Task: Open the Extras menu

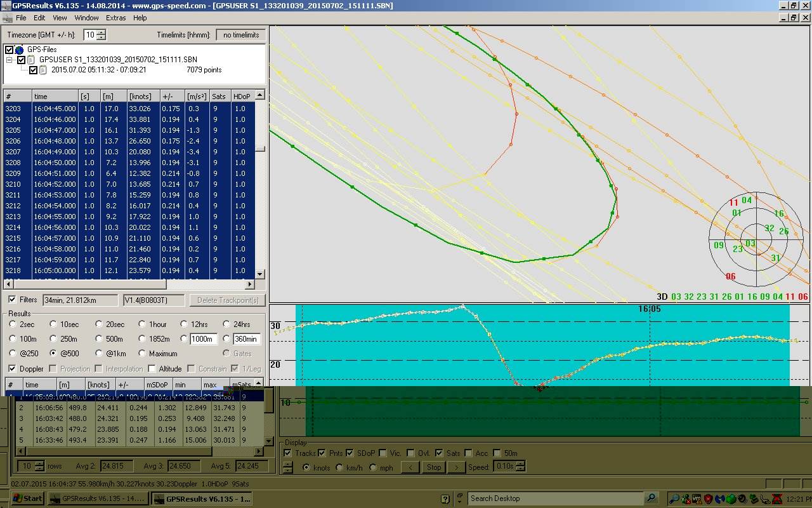Action: (x=115, y=18)
